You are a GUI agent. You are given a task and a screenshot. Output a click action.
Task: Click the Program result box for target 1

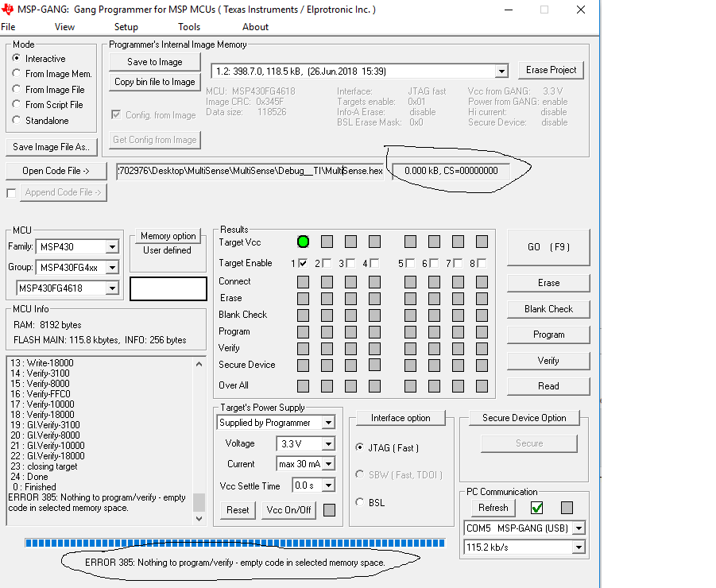coord(303,332)
